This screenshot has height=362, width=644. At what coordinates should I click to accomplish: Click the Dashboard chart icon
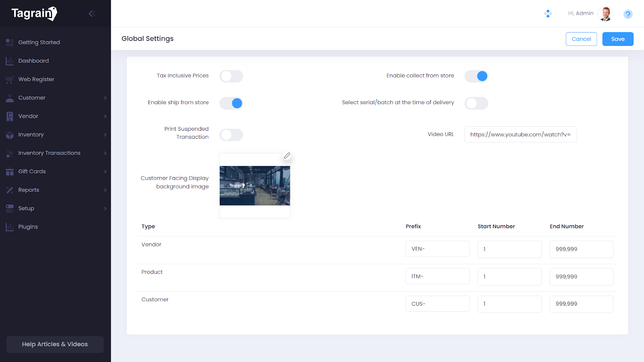(x=10, y=61)
